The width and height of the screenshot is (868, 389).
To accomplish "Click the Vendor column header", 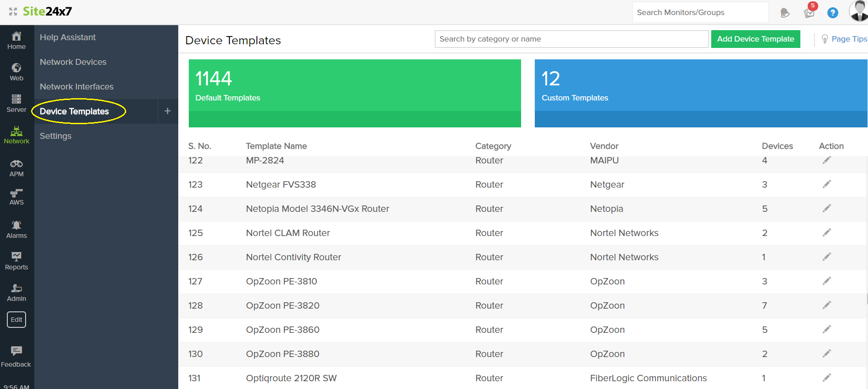I will [604, 146].
